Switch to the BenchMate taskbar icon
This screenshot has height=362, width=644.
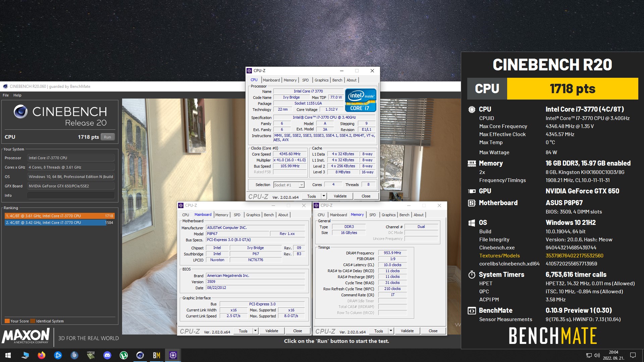click(x=157, y=355)
